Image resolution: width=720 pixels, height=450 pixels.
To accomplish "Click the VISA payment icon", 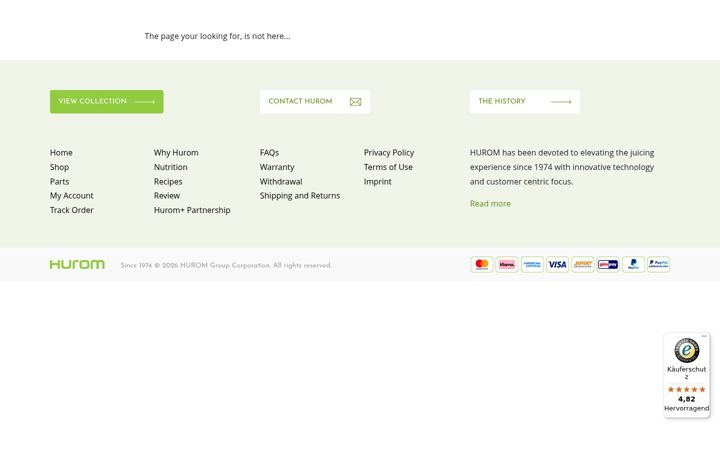I will pyautogui.click(x=557, y=264).
